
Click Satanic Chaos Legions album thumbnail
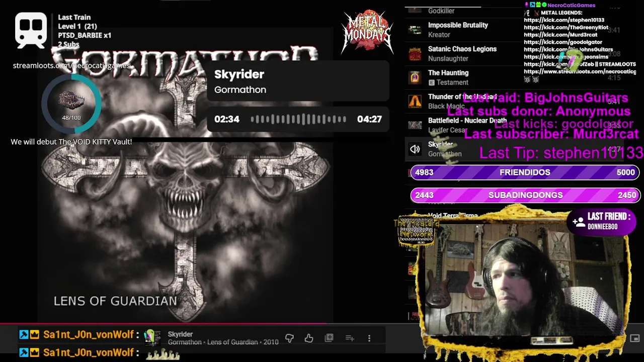415,54
